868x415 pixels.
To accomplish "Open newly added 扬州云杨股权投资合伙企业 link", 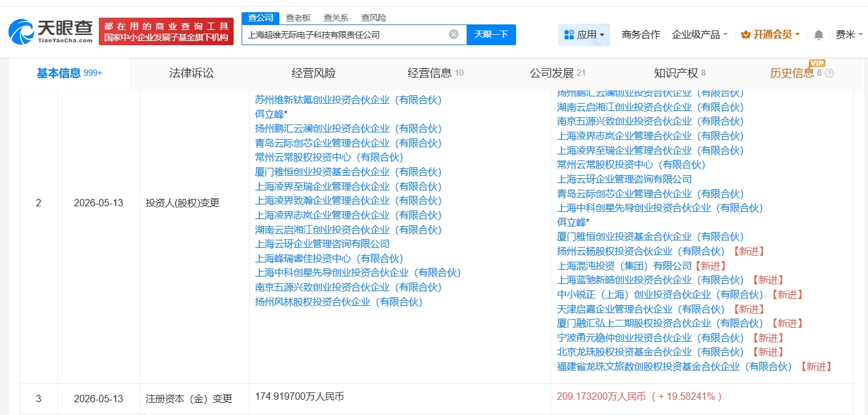I will tap(641, 251).
